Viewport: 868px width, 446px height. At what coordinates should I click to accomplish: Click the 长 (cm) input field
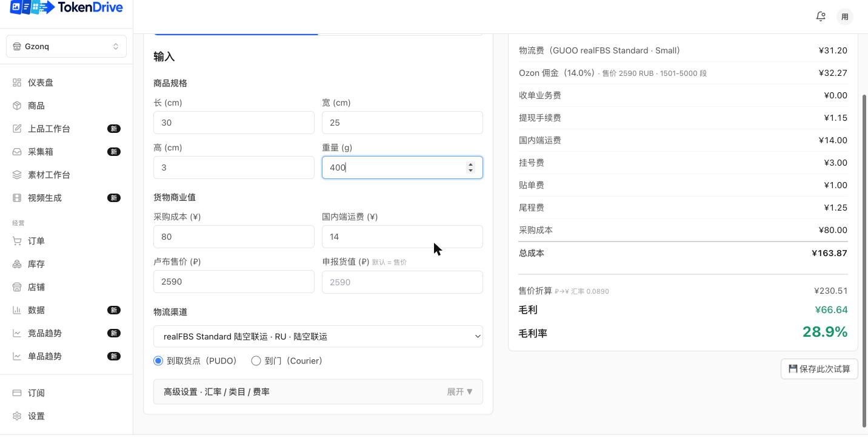tap(234, 123)
